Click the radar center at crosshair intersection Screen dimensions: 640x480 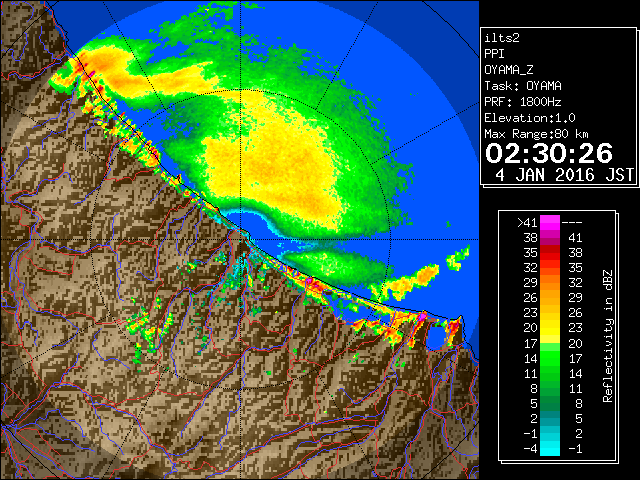240,239
